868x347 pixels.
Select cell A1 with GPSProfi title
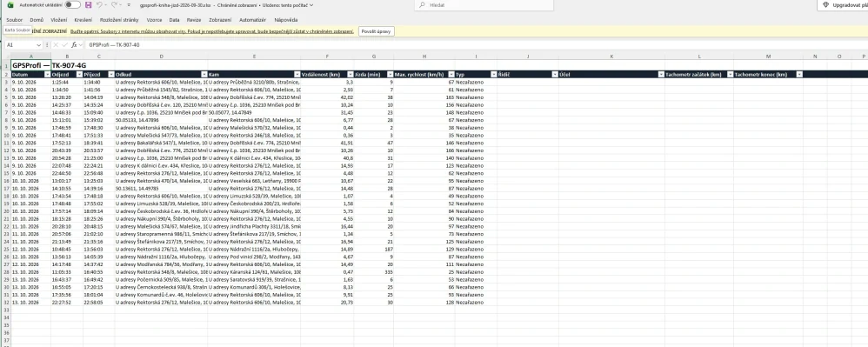point(31,65)
